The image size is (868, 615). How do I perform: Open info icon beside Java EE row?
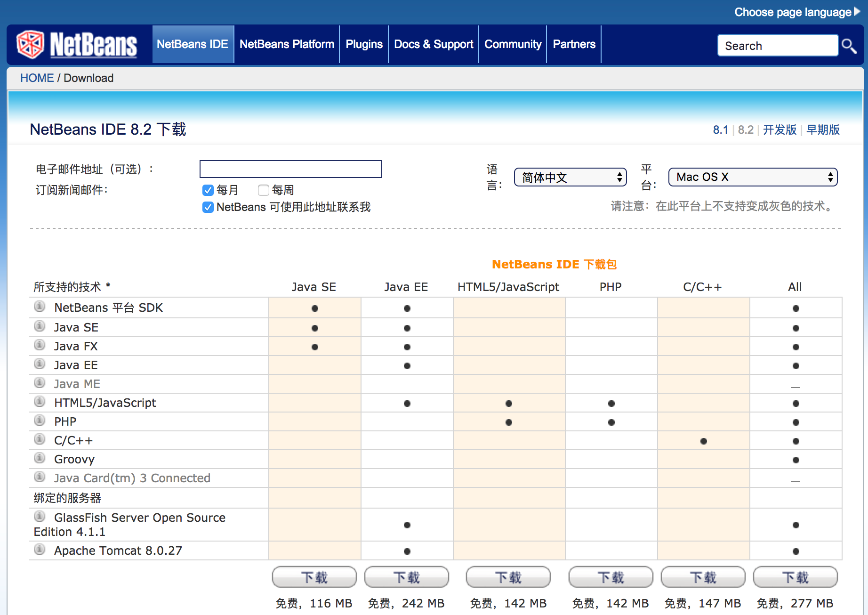[40, 364]
